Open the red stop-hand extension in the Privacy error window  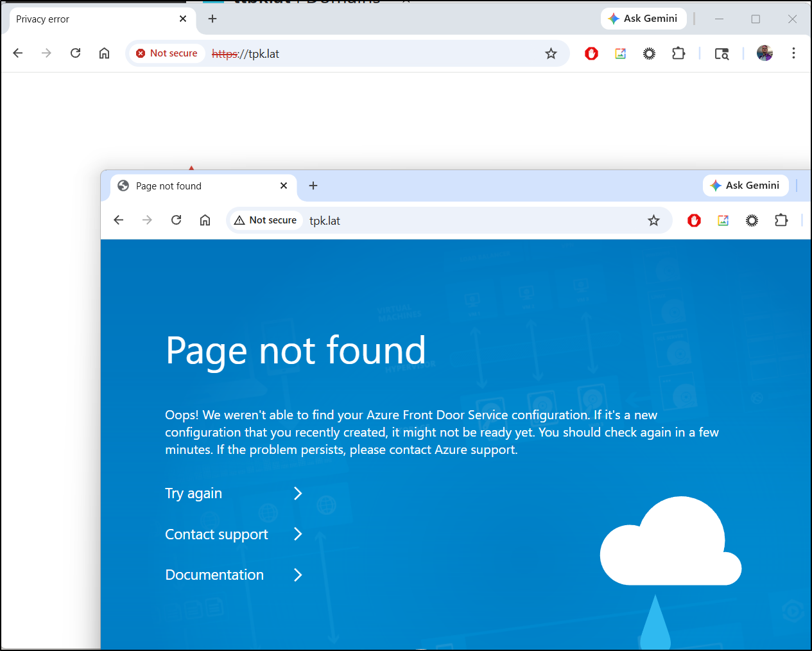[x=591, y=54]
